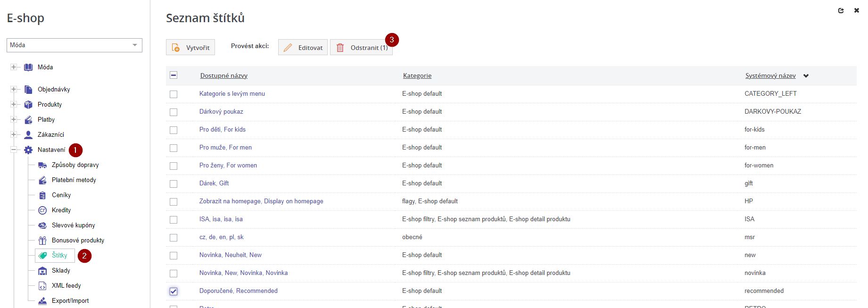Viewport: 868px width, 308px height.
Task: Uncheck the Doporučené, Recommended row checkbox
Action: coord(174,291)
